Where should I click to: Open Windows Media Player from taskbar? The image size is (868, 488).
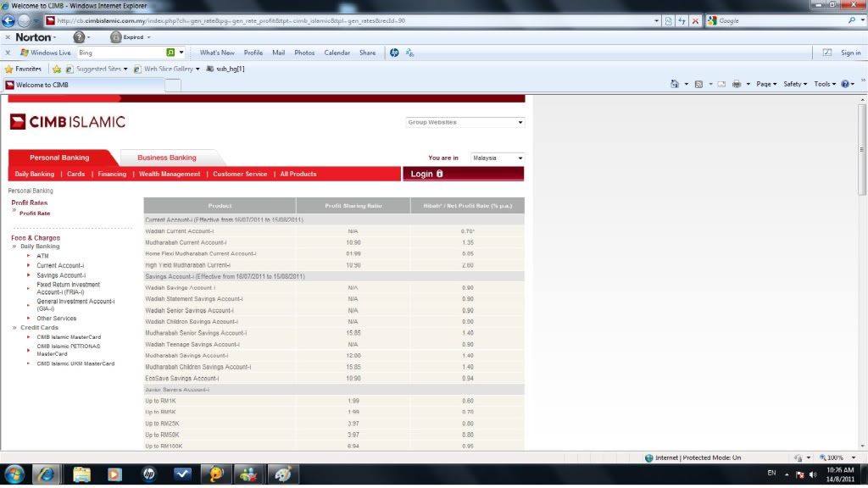tap(114, 474)
